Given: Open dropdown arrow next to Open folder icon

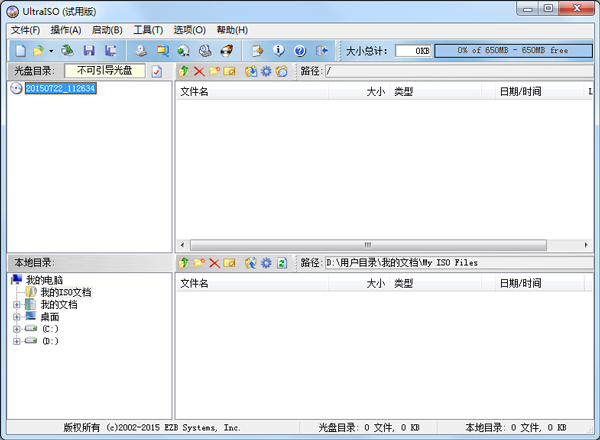Looking at the screenshot, I should click(x=53, y=50).
